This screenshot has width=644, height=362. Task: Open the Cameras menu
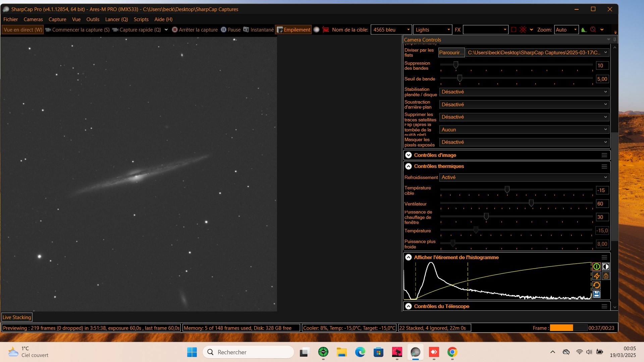click(x=33, y=19)
